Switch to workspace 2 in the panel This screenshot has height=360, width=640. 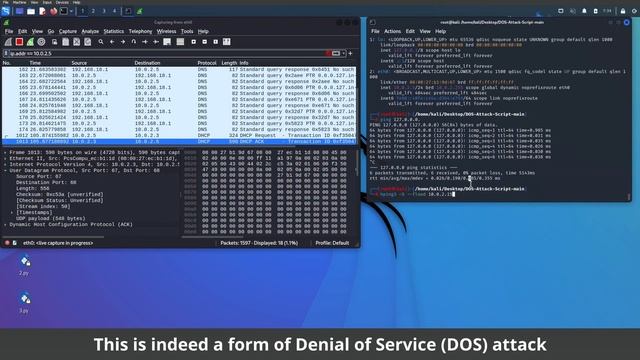[x=93, y=11]
